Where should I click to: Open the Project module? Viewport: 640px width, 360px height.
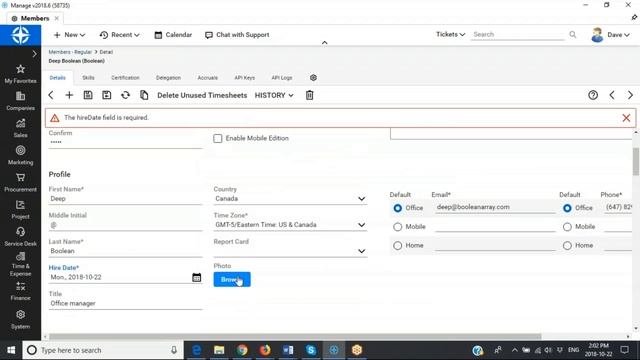(20, 209)
